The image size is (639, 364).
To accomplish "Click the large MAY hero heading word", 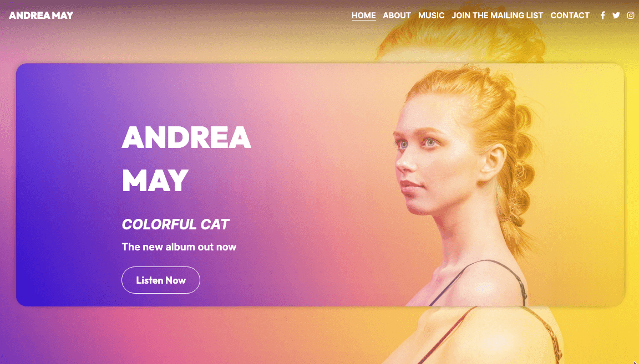I will [155, 181].
